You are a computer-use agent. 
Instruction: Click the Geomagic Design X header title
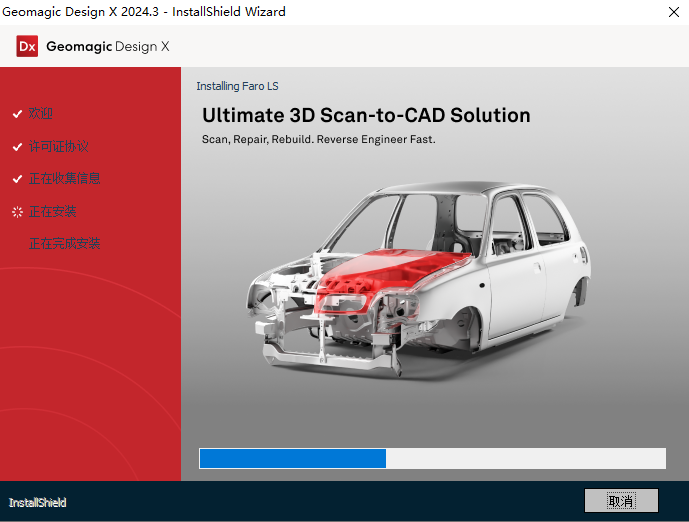tap(108, 46)
